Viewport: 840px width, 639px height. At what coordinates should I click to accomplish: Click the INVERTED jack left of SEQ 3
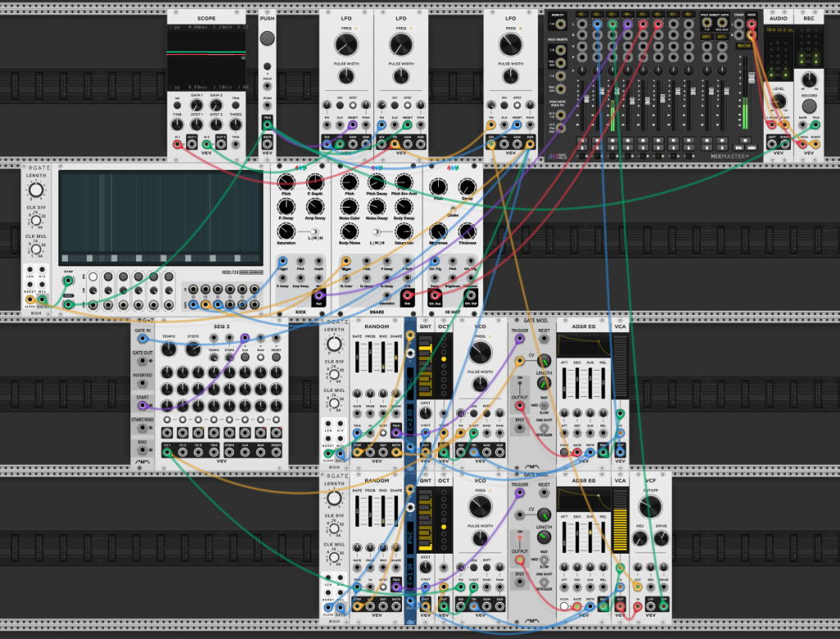pos(143,383)
